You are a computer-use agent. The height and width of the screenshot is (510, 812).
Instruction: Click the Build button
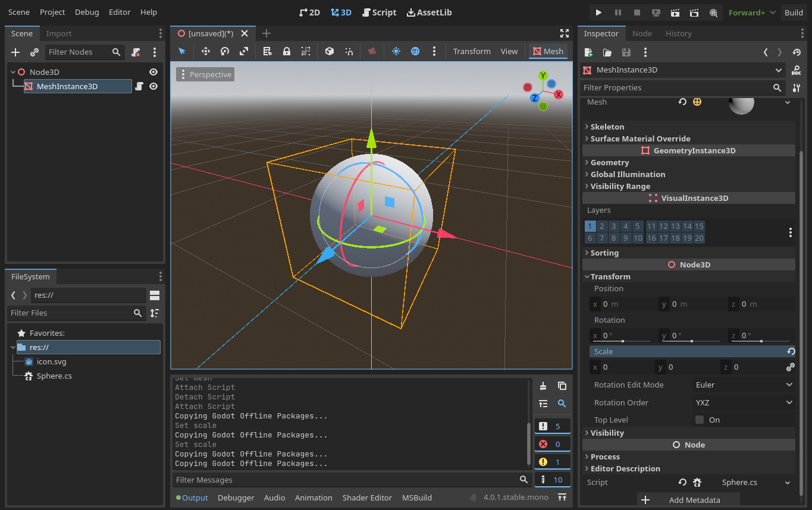[x=794, y=12]
